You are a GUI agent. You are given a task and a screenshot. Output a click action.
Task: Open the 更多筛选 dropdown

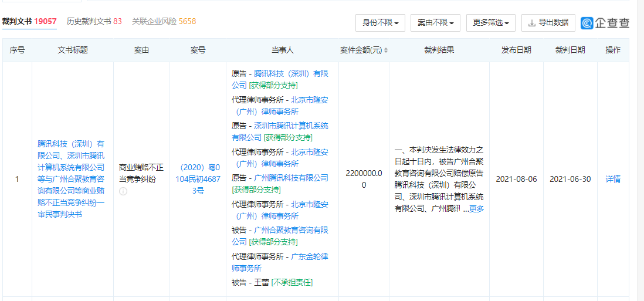[x=491, y=23]
